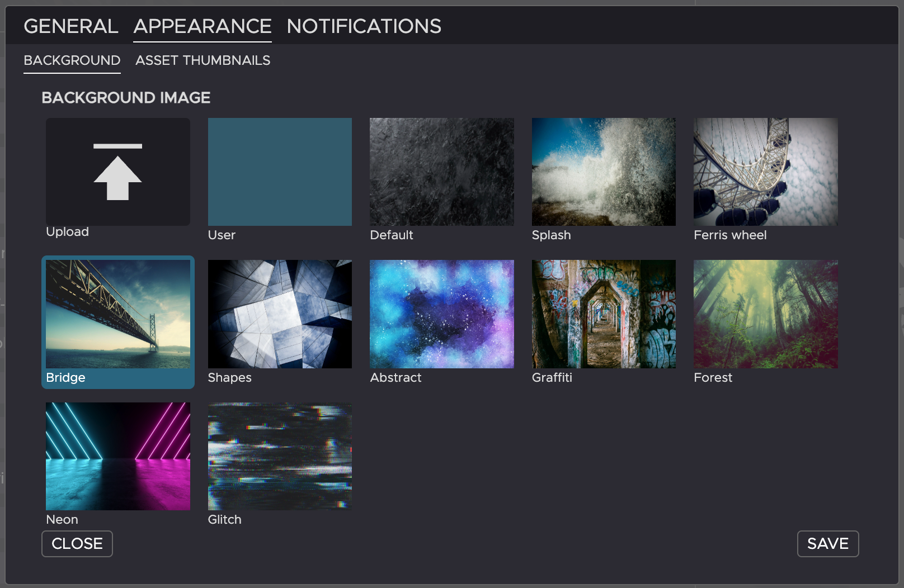Image resolution: width=904 pixels, height=588 pixels.
Task: Open the Notifications tab
Action: (364, 26)
